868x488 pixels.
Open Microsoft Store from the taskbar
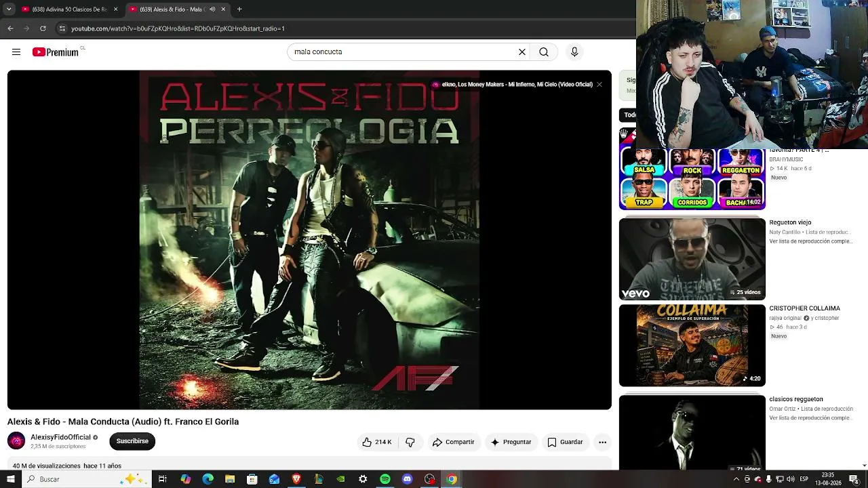click(252, 479)
